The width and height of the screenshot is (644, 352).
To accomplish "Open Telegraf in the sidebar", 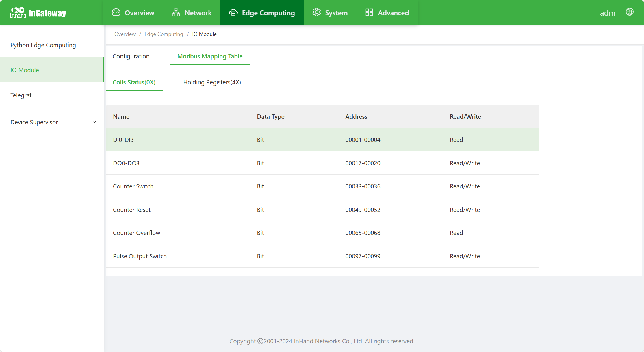I will pyautogui.click(x=21, y=95).
